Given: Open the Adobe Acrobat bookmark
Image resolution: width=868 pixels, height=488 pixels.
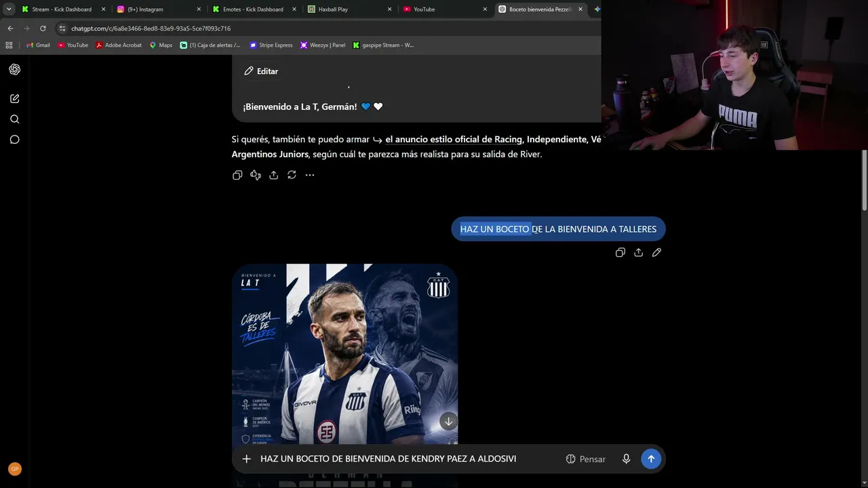Looking at the screenshot, I should pos(119,45).
